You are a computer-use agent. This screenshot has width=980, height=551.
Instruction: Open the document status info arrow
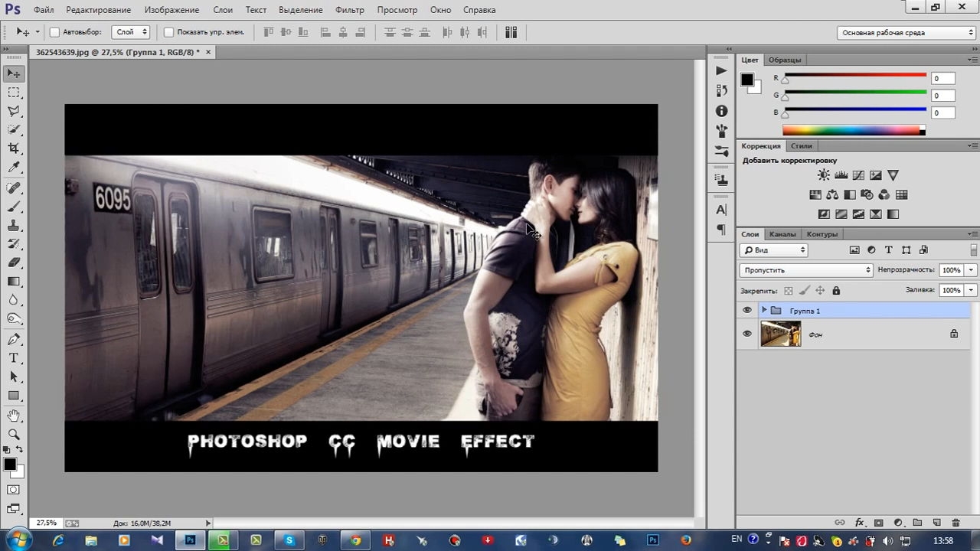(207, 523)
